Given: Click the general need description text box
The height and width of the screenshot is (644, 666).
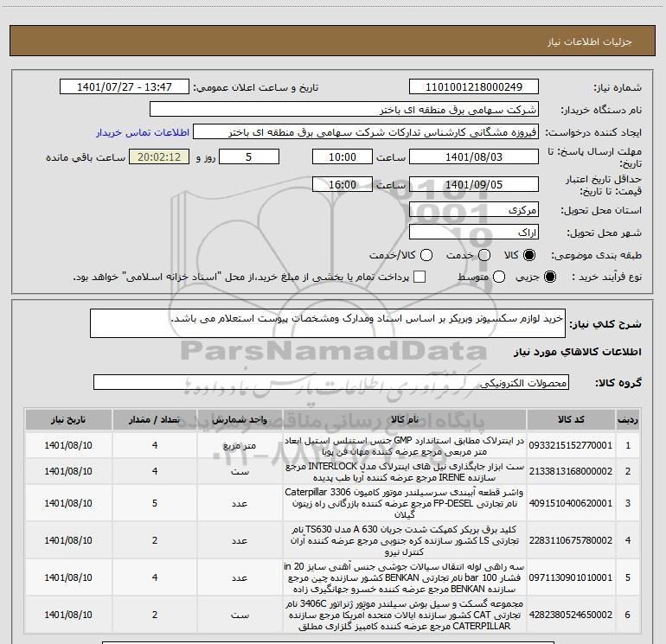Looking at the screenshot, I should click(328, 323).
